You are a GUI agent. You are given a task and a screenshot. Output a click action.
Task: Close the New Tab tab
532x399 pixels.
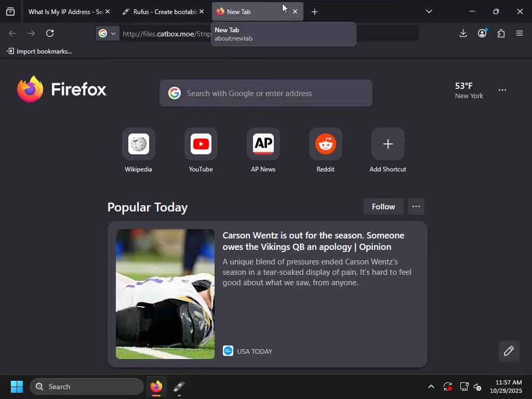[x=295, y=11]
